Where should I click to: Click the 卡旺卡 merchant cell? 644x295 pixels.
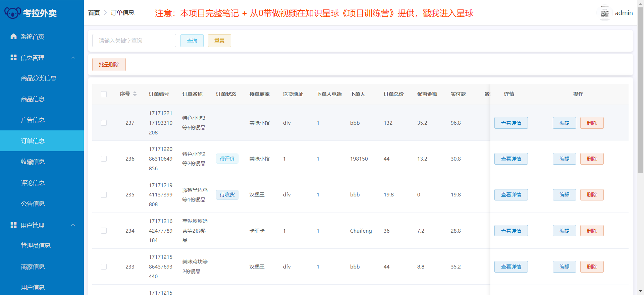[257, 231]
